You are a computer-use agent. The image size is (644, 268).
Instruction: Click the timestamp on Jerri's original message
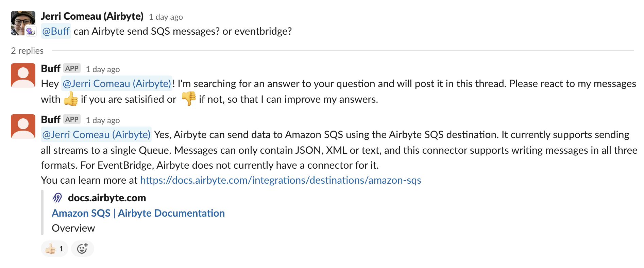click(166, 17)
